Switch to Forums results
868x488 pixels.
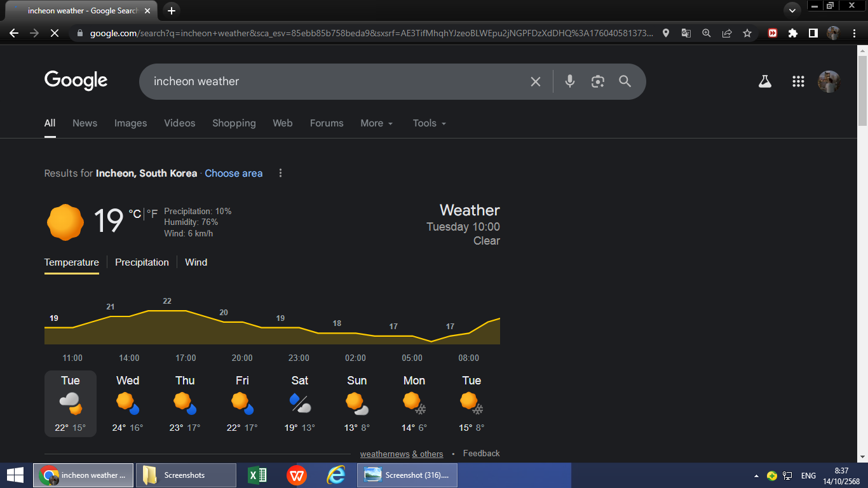pos(327,123)
